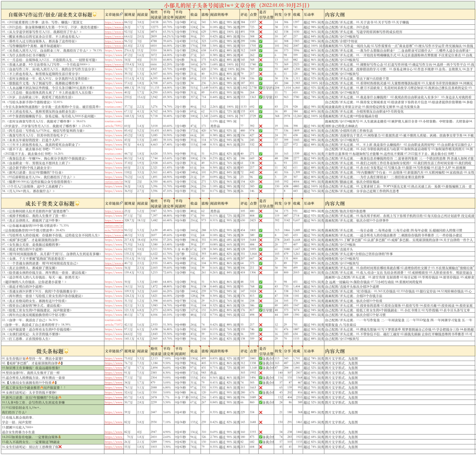Click the red cross emoji in 女生们请死记：别让打工思维毁了你
The height and width of the screenshot is (455, 476).
60,447
